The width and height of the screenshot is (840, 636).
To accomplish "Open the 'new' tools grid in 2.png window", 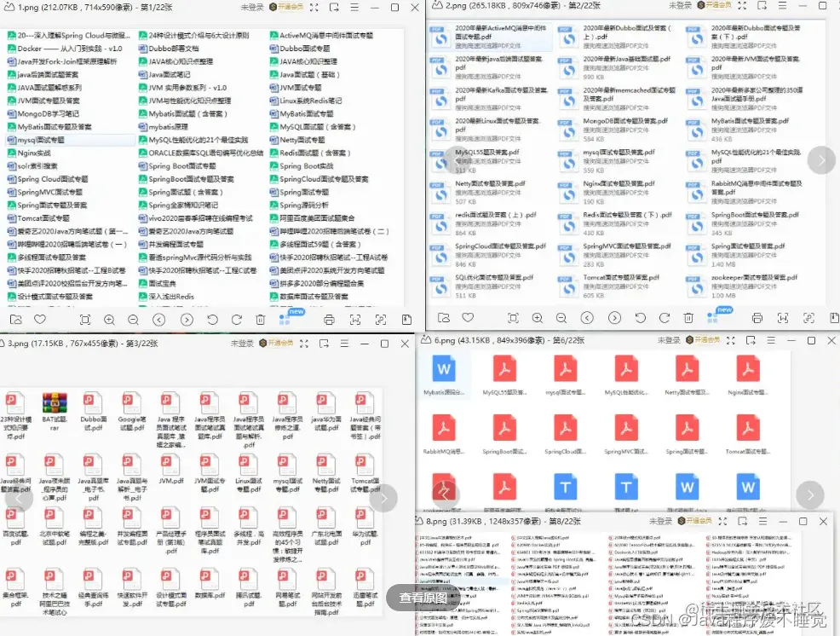I will [713, 318].
